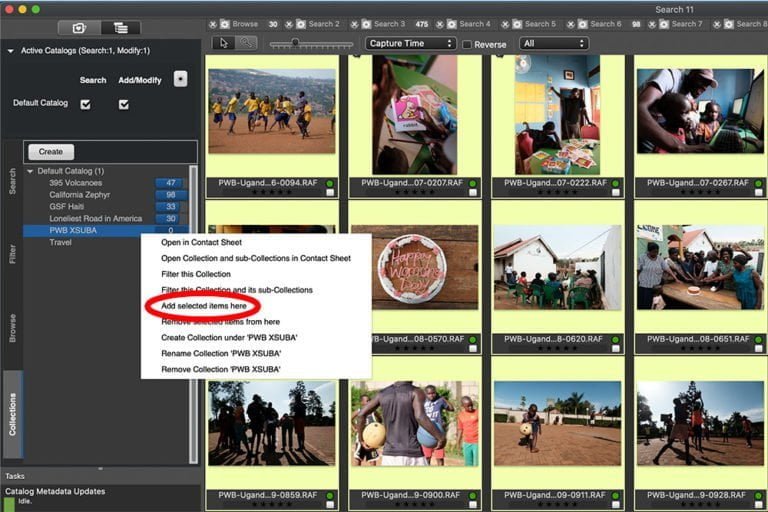Open the Capture Time sort dropdown

pyautogui.click(x=410, y=43)
